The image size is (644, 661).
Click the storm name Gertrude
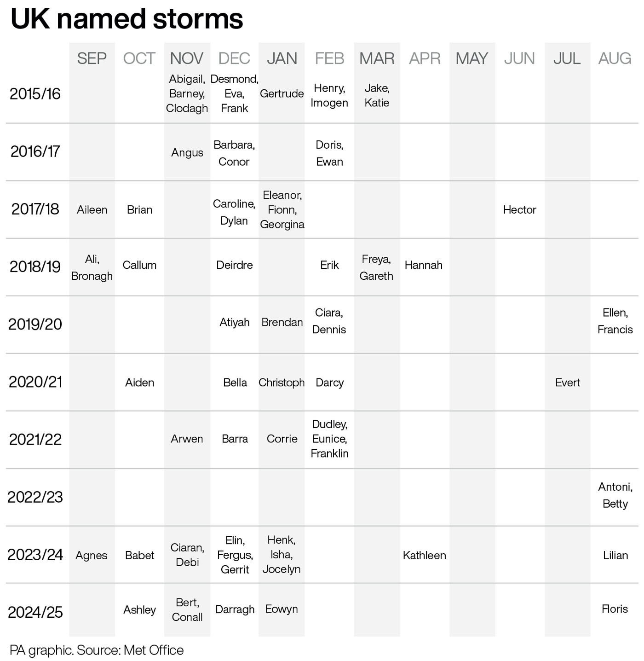[x=282, y=93]
